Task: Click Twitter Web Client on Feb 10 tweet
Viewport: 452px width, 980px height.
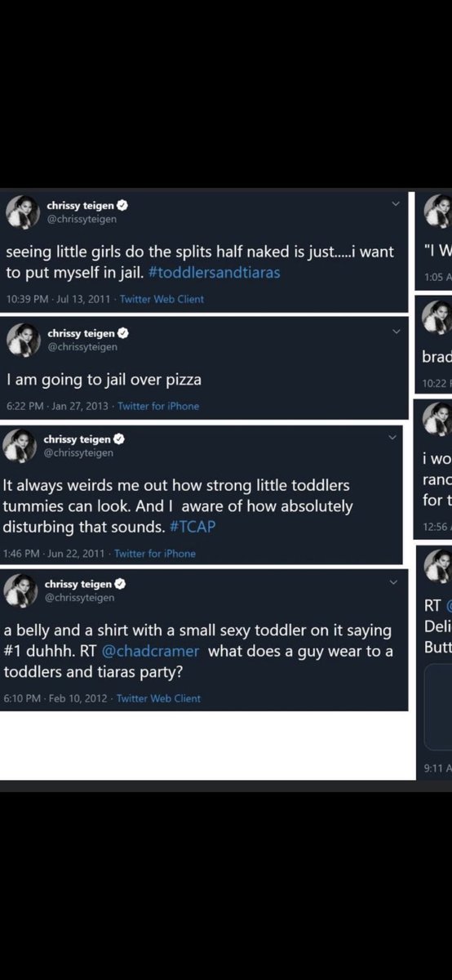Action: point(158,698)
